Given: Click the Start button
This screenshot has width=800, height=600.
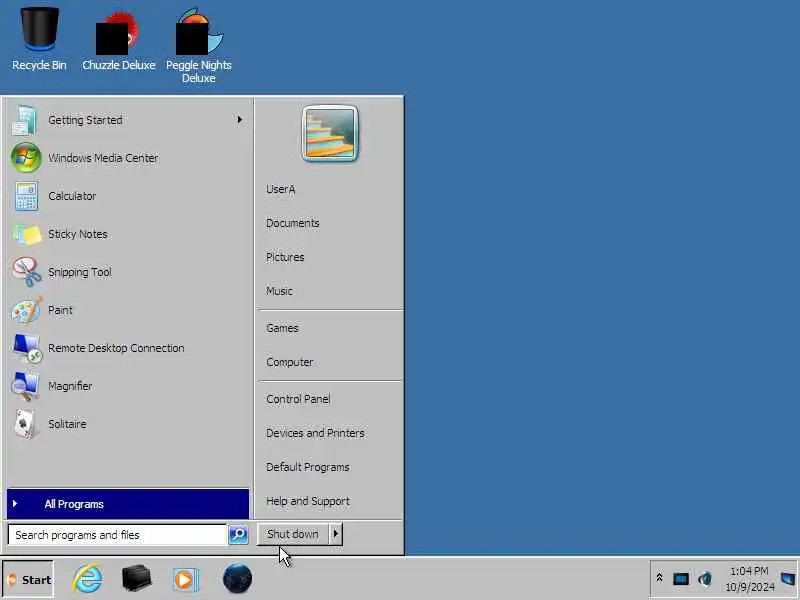Looking at the screenshot, I should click(x=28, y=580).
